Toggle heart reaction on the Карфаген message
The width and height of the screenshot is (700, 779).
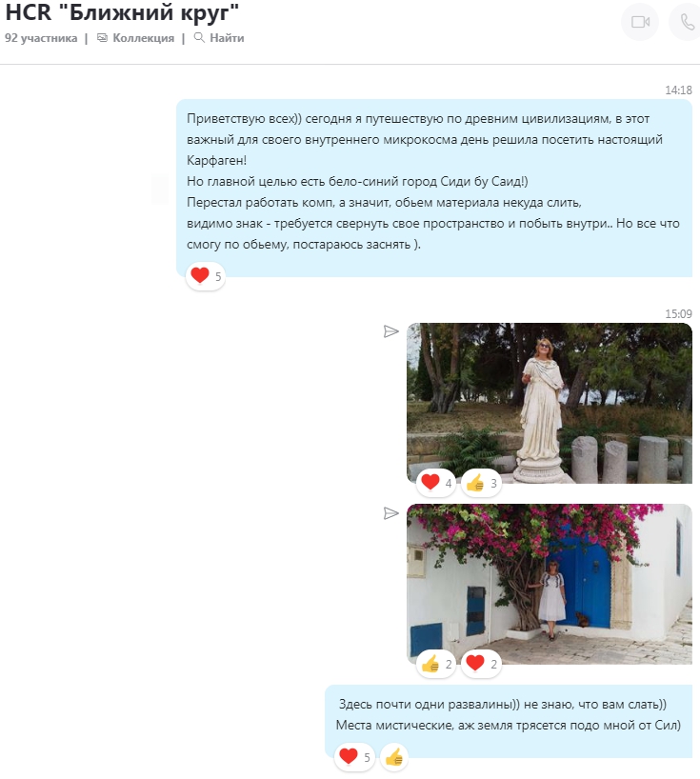pyautogui.click(x=206, y=276)
